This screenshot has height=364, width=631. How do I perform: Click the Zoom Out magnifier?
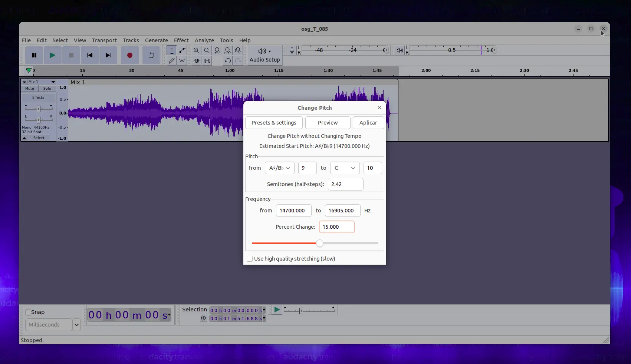coord(207,50)
